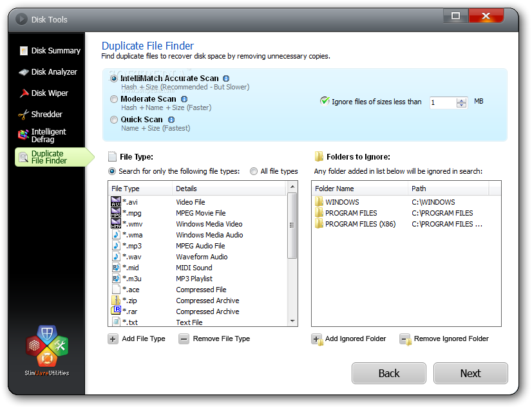The width and height of the screenshot is (532, 408).
Task: Select Search for only the following file types
Action: point(112,171)
